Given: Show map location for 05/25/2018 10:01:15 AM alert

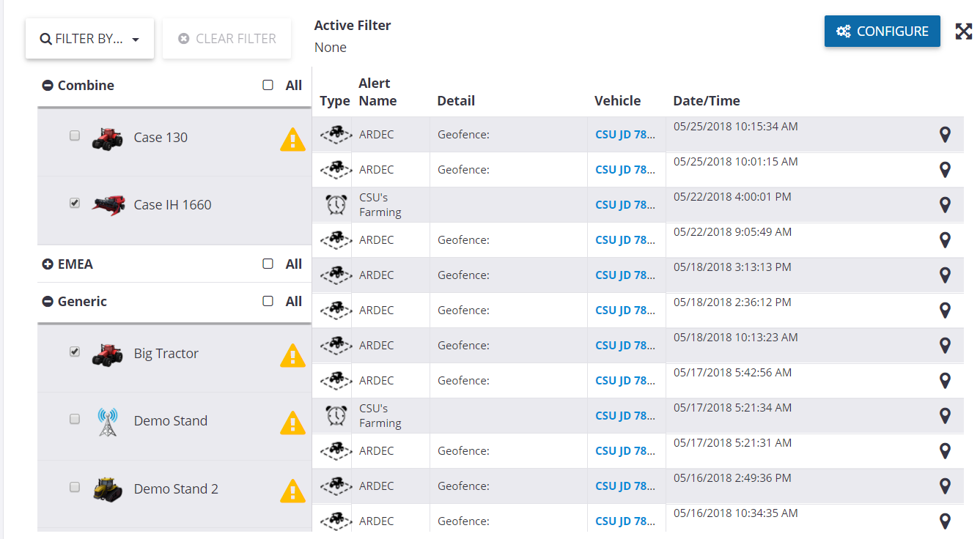Looking at the screenshot, I should 945,170.
